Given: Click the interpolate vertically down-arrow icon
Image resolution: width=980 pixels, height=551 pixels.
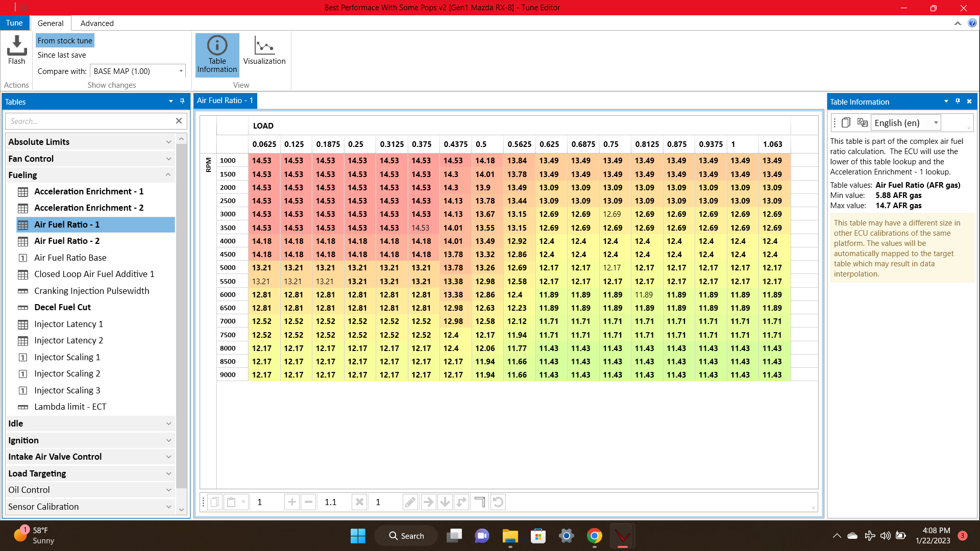Looking at the screenshot, I should coord(445,502).
